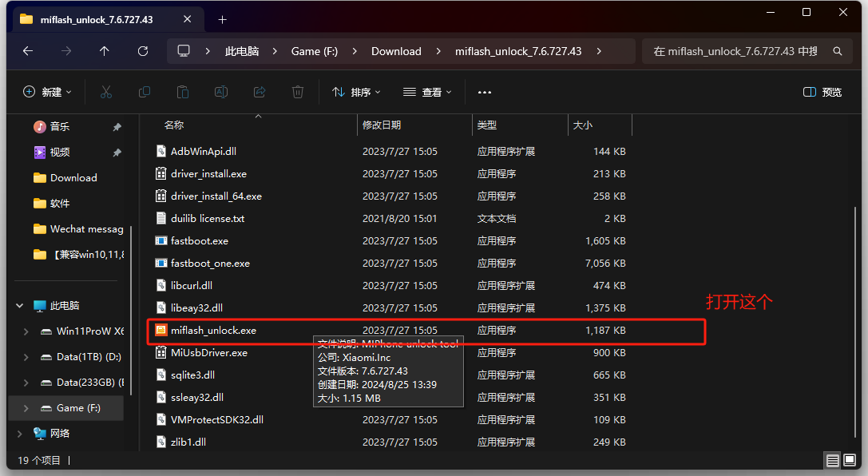Viewport: 868px width, 476px height.
Task: Open the 新建 new item menu
Action: click(48, 92)
